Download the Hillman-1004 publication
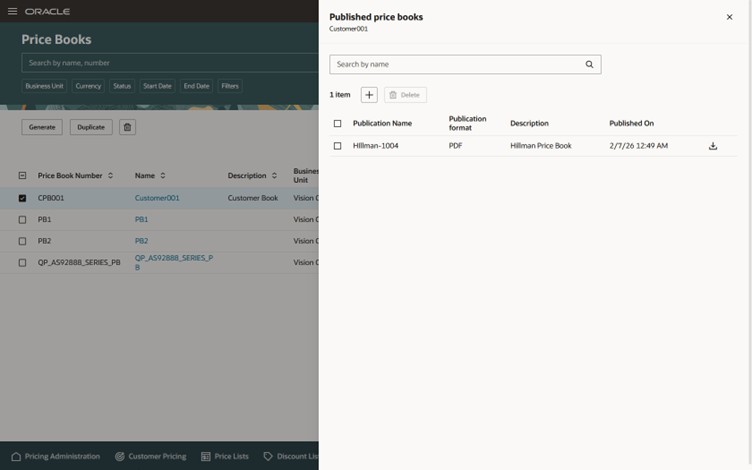 [713, 146]
